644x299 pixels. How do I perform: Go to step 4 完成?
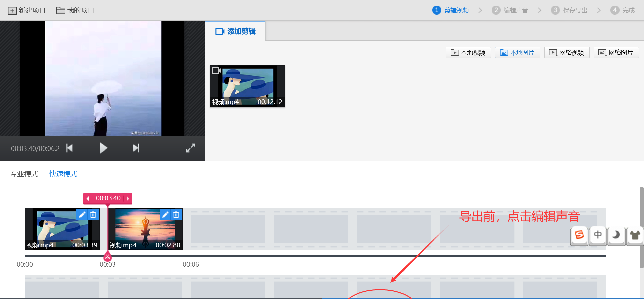[623, 10]
